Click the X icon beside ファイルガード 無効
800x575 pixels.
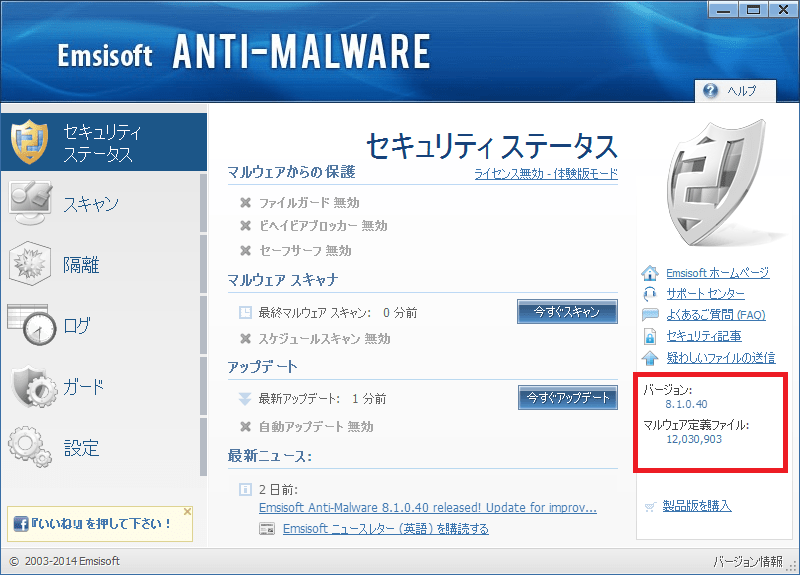click(x=245, y=203)
